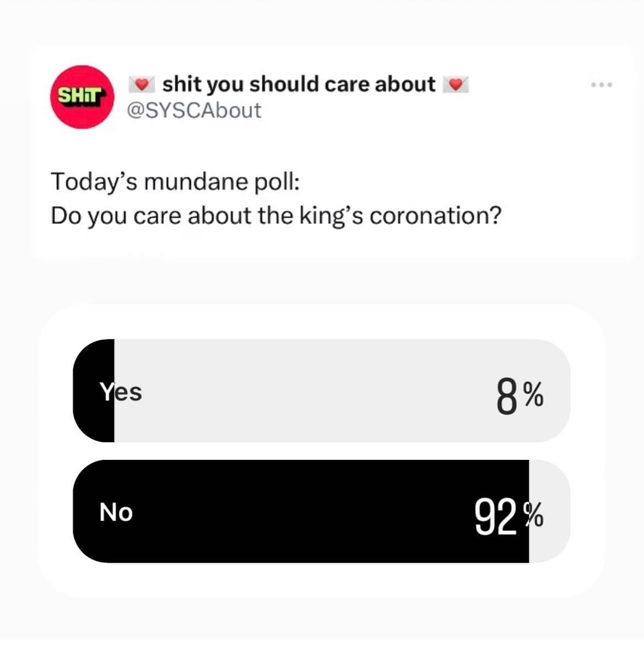Click the black middle of the No bar
Viewport: 644px width, 646px height.
tap(301, 511)
